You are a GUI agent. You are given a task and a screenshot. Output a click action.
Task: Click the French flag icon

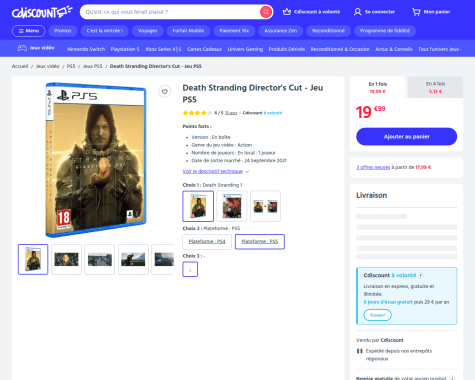360,351
